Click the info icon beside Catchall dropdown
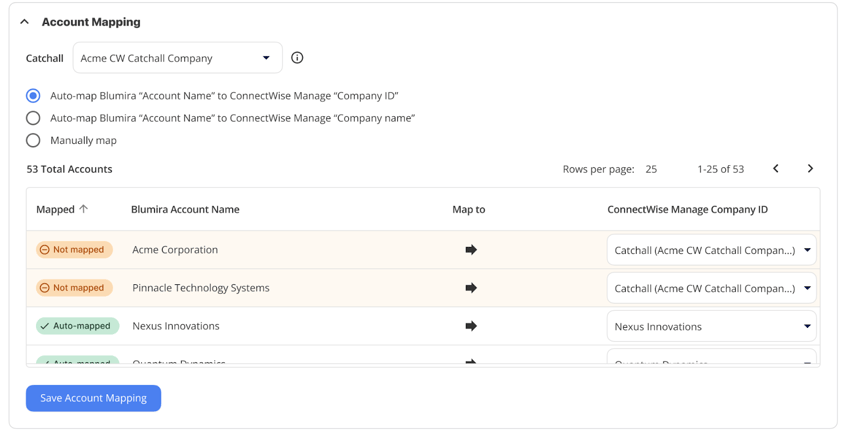This screenshot has width=850, height=434. (297, 58)
